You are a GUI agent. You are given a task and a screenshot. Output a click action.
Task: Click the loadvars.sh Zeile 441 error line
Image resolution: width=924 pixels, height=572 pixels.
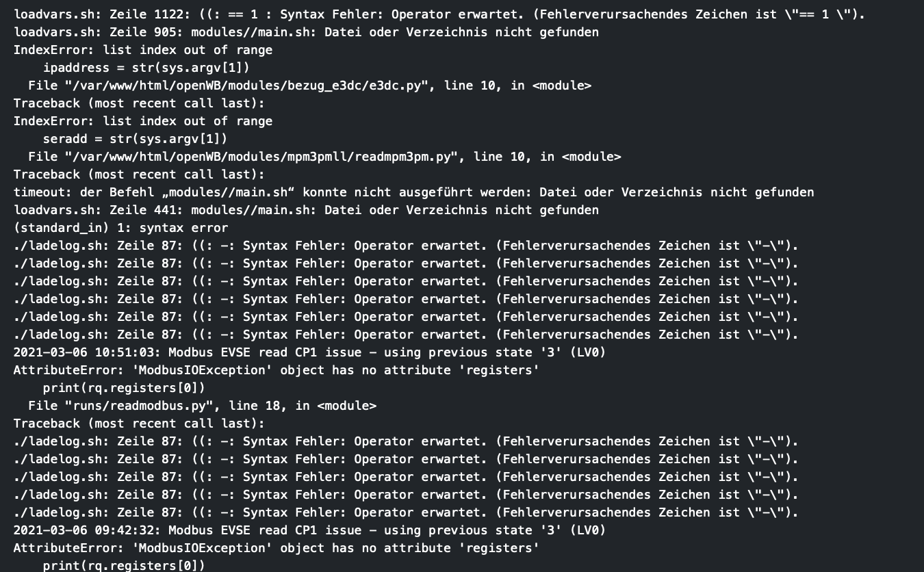click(x=306, y=210)
